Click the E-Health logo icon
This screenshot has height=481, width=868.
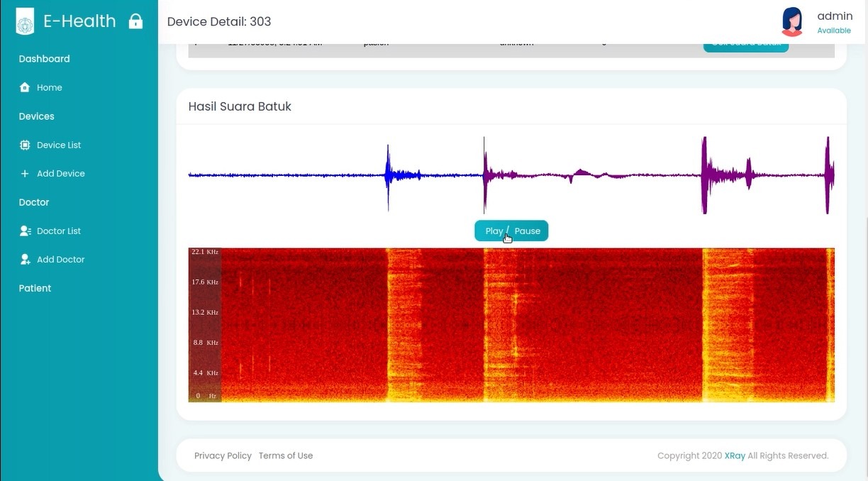24,21
